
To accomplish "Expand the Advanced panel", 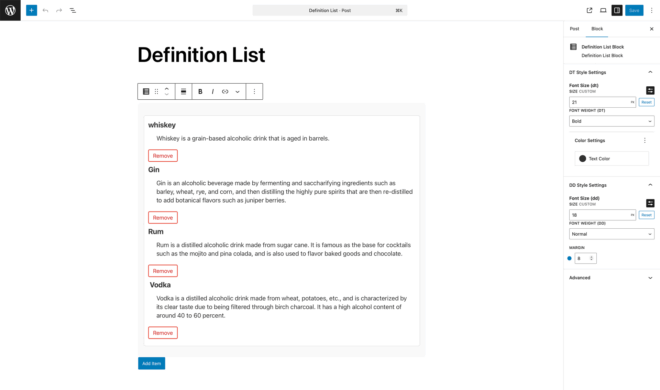I will (612, 278).
